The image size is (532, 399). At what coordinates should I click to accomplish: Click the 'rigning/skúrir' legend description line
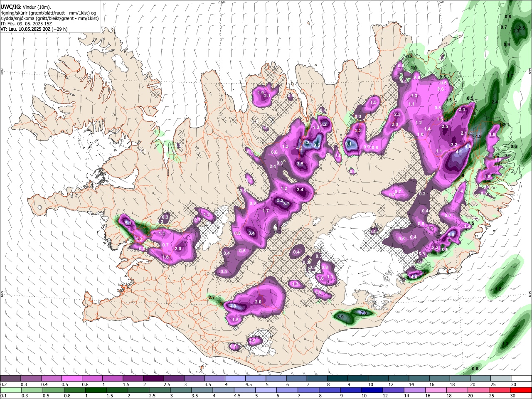pos(48,13)
